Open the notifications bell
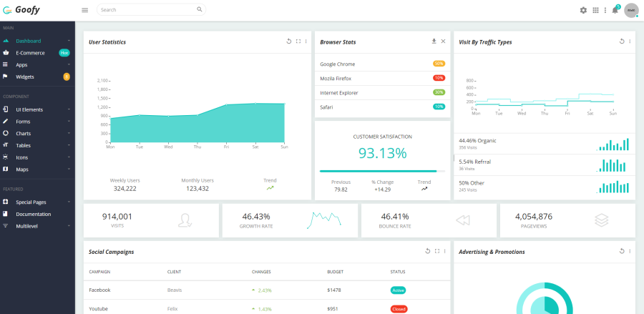The image size is (644, 314). [615, 10]
